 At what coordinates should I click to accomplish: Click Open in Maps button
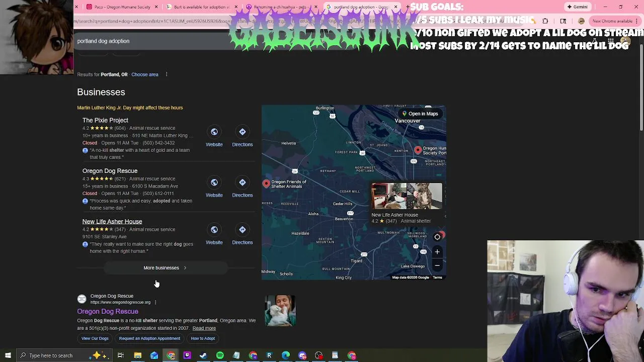tap(420, 114)
